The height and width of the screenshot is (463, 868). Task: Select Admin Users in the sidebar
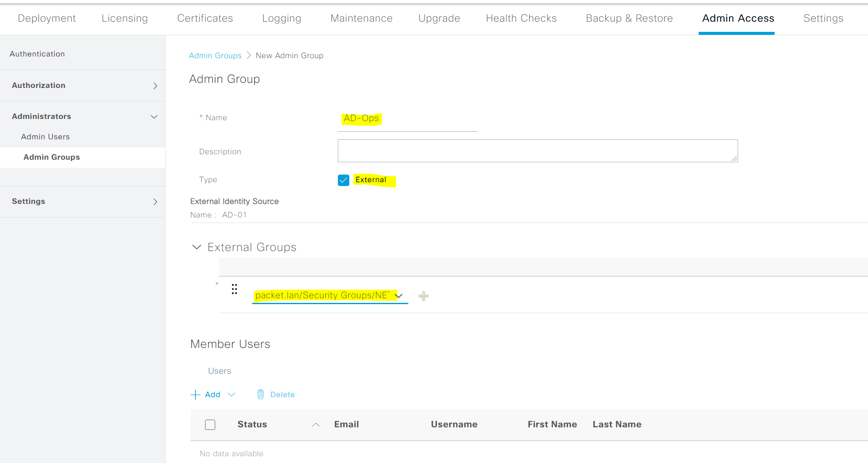(45, 136)
